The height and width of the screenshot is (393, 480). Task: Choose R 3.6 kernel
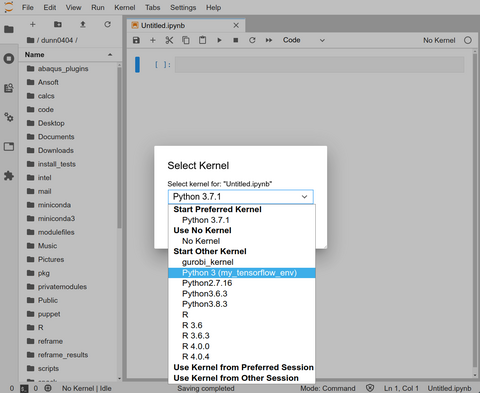pyautogui.click(x=242, y=325)
